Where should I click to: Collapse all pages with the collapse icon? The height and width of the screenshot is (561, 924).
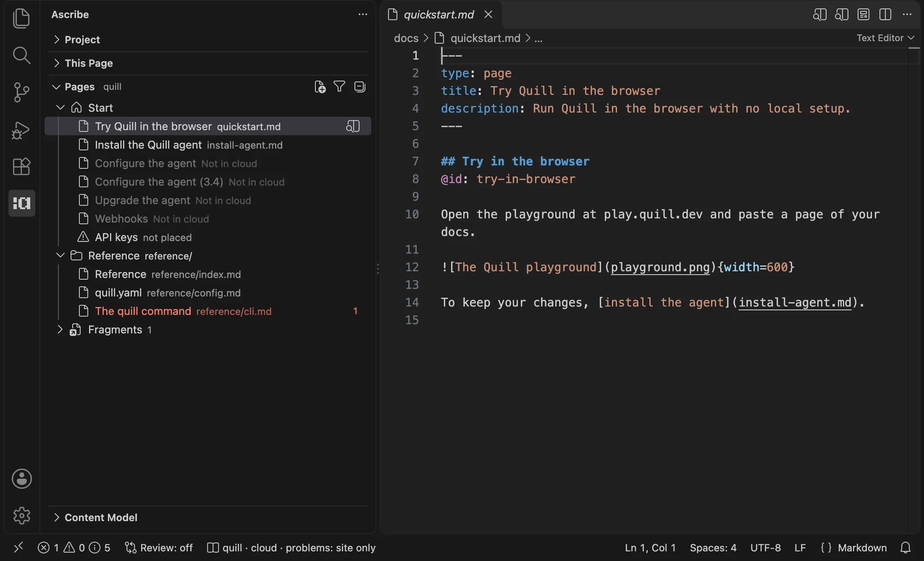(360, 87)
